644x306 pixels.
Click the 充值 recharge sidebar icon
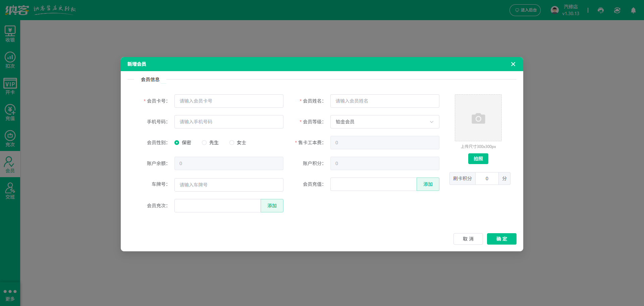[x=10, y=112]
